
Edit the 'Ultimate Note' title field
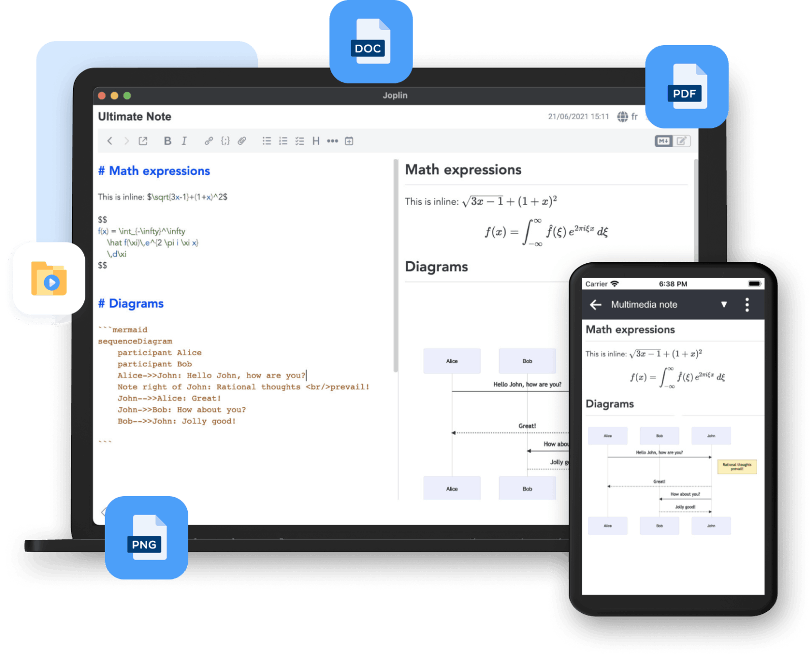point(134,117)
